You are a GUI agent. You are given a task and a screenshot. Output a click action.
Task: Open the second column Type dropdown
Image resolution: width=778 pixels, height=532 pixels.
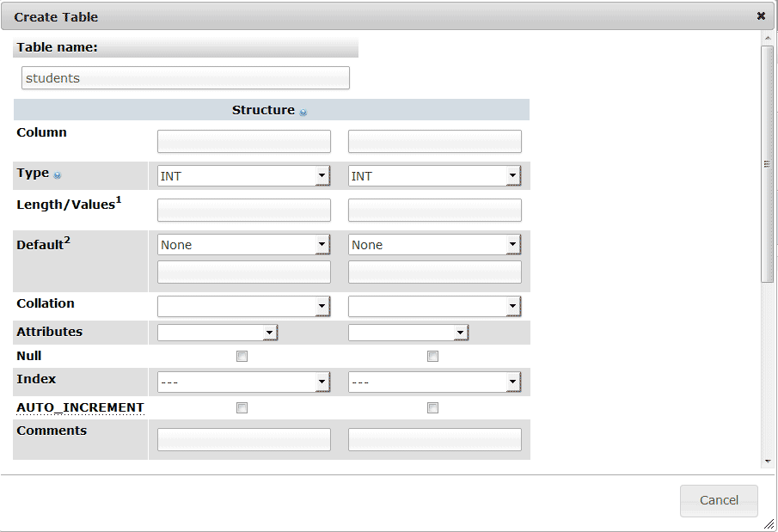(x=435, y=175)
